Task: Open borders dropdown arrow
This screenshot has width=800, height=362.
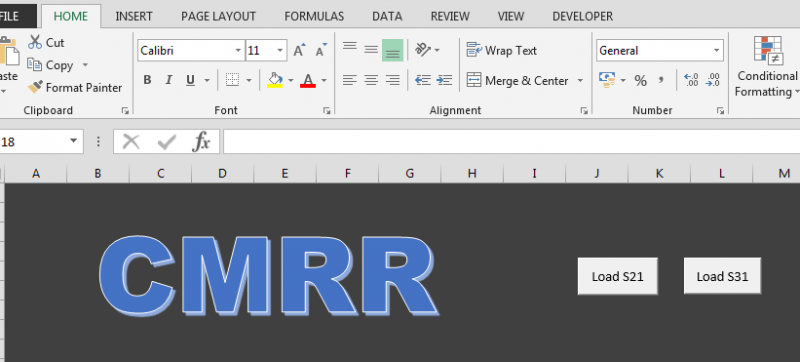Action: click(x=249, y=81)
